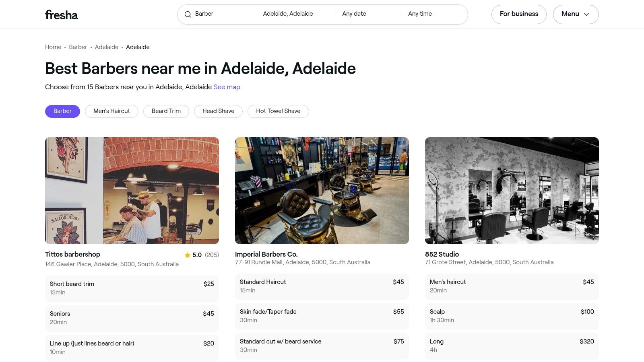Open the Any time selector
Image resolution: width=644 pixels, height=362 pixels.
[434, 14]
